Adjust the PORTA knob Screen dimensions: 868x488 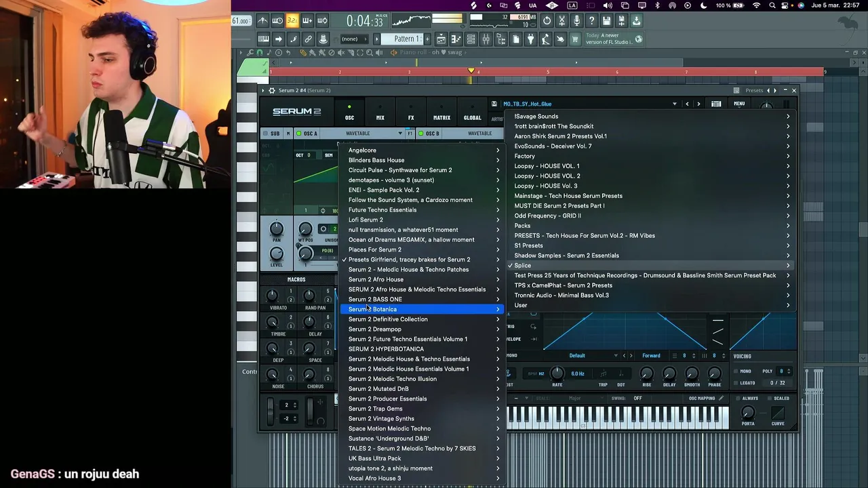pos(748,412)
